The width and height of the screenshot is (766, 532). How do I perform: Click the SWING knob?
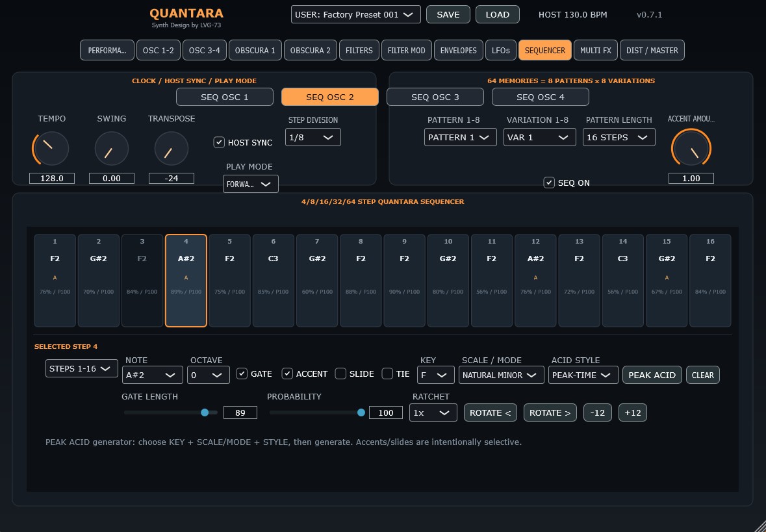click(111, 149)
